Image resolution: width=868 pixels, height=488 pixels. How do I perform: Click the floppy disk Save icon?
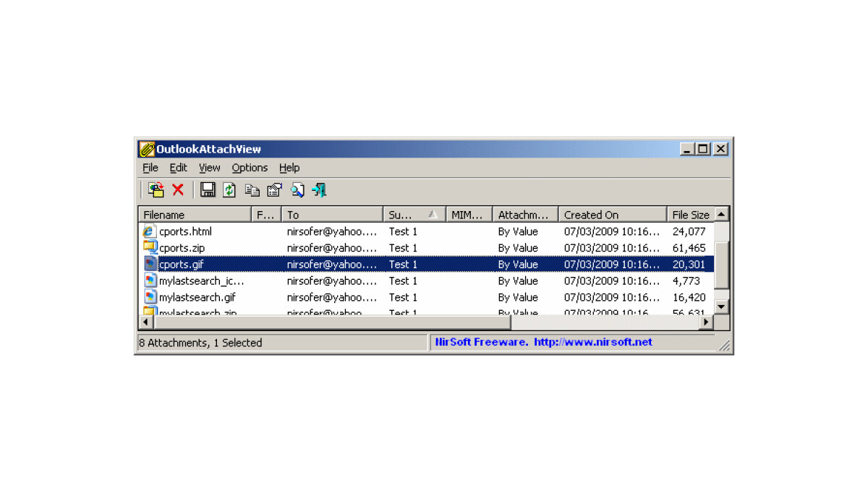tap(208, 190)
